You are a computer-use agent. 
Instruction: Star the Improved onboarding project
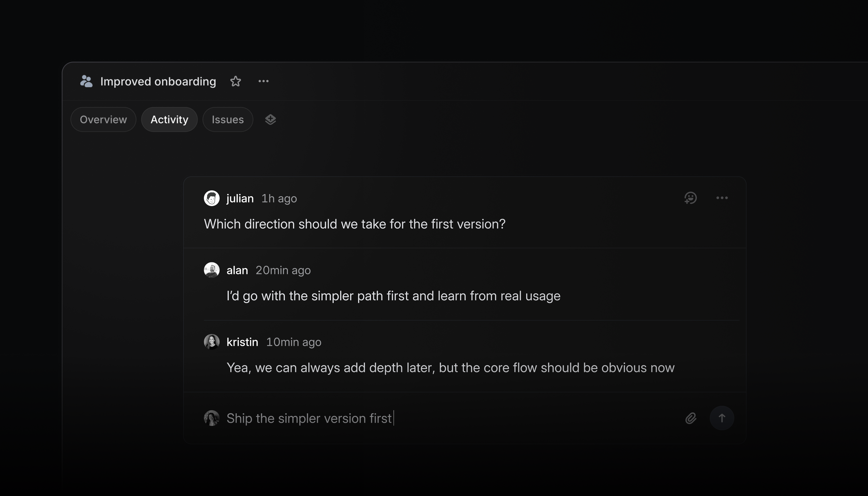[x=236, y=81]
